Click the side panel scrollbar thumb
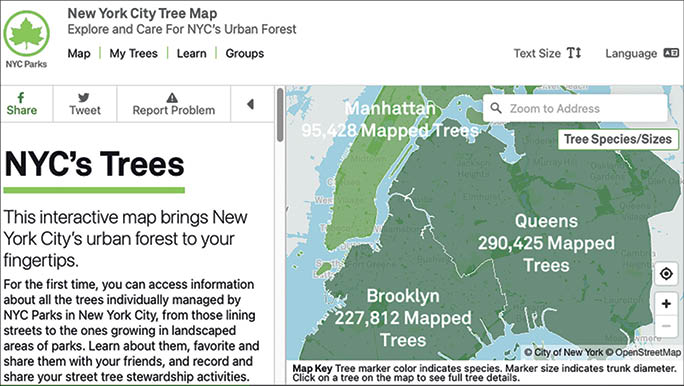The width and height of the screenshot is (684, 386). (x=280, y=114)
